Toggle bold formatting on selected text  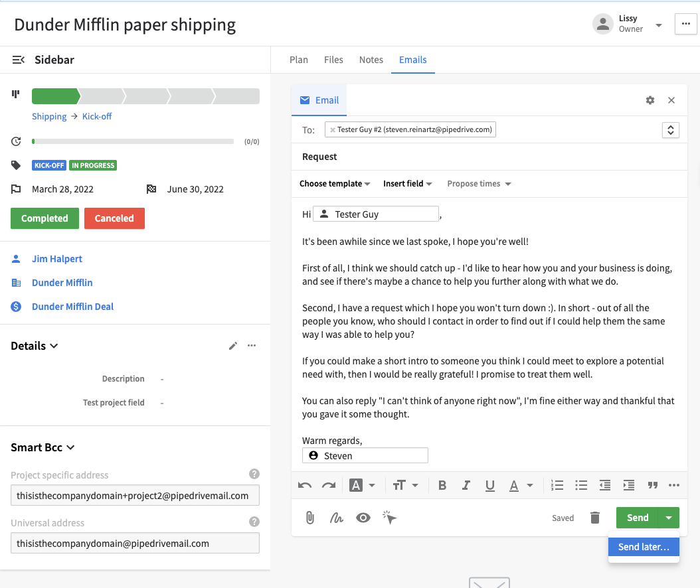(442, 485)
